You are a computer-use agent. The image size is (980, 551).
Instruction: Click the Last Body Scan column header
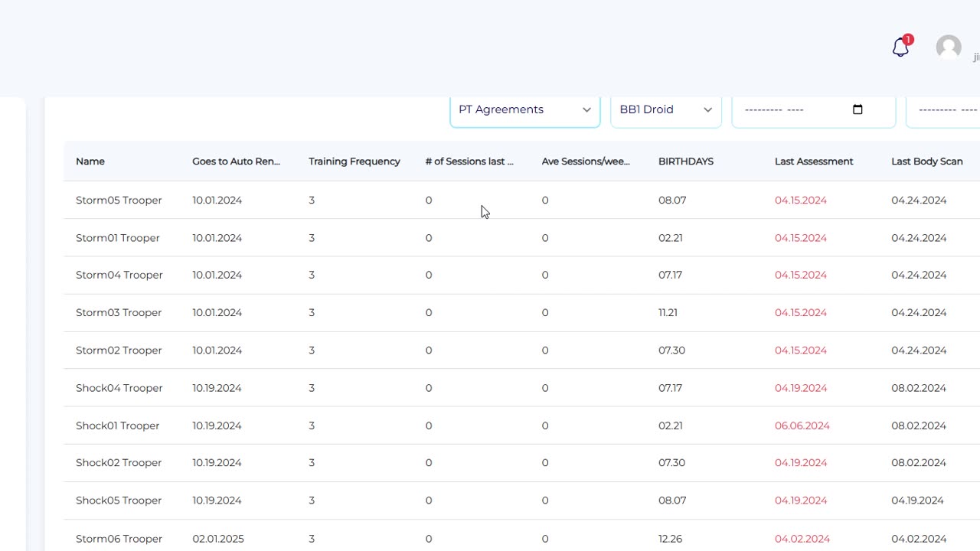point(927,161)
